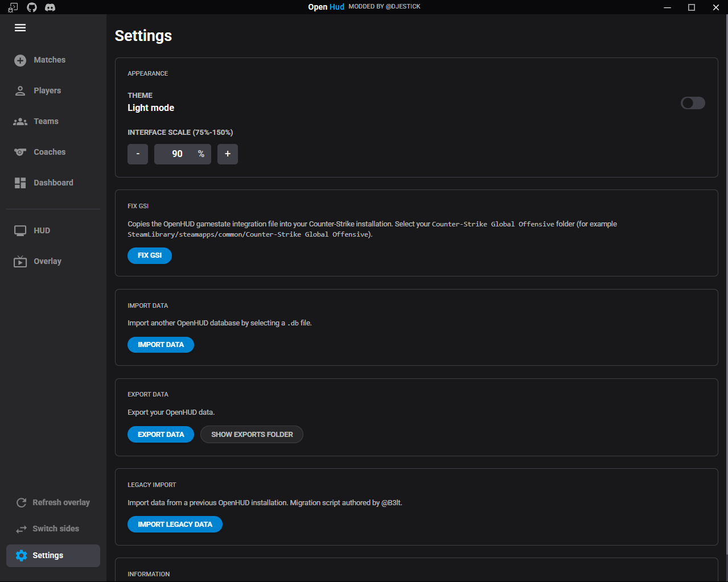This screenshot has width=728, height=582.
Task: Click the Coaches whistle icon
Action: click(20, 152)
